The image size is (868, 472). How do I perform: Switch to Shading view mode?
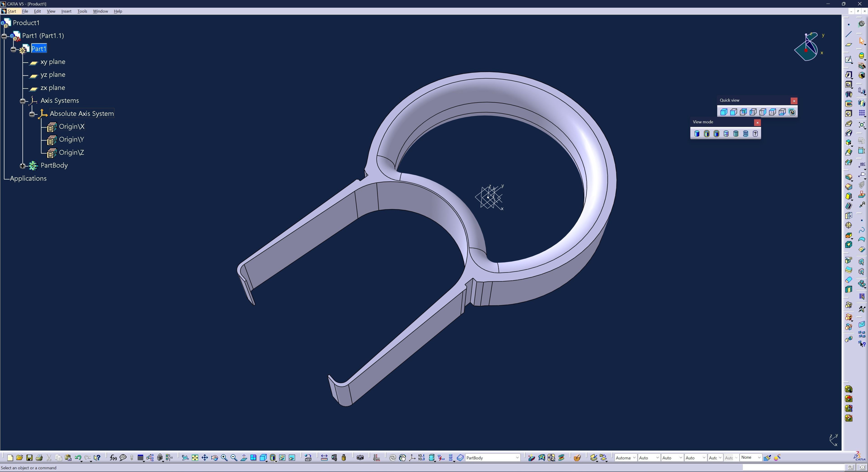tap(696, 134)
